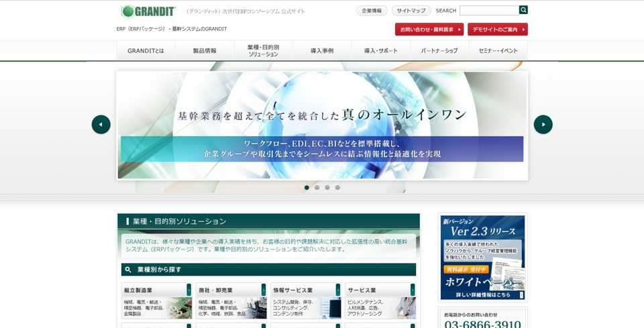Click arrow on 商社・卸売業 card
The image size is (644, 328).
coord(264,289)
